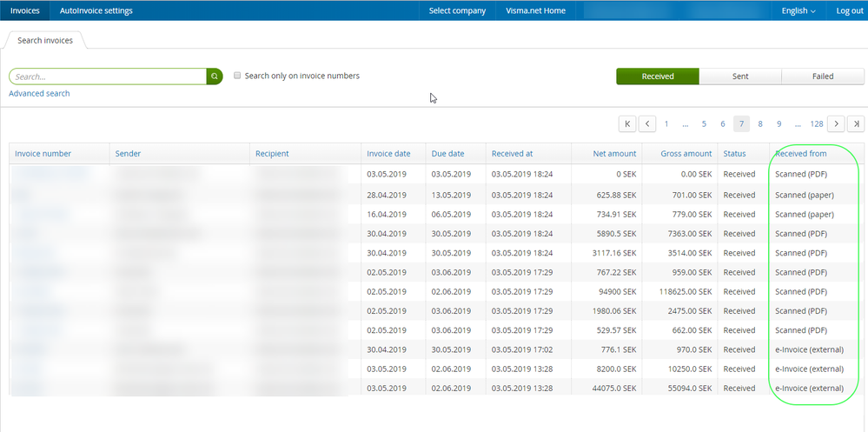Viewport: 868px width, 432px height.
Task: Click gross amount 118625.00 SEK
Action: click(x=686, y=292)
